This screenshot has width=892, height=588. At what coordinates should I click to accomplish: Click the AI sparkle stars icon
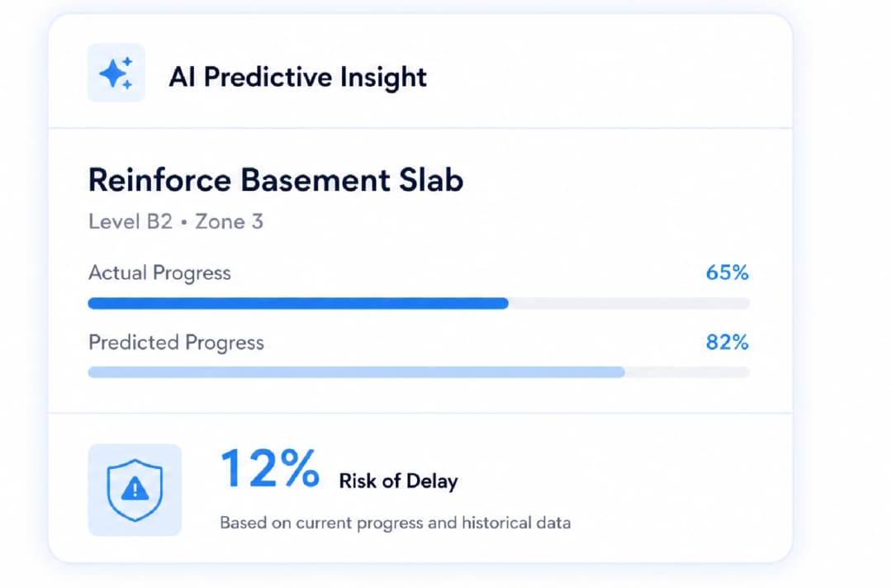[x=116, y=73]
